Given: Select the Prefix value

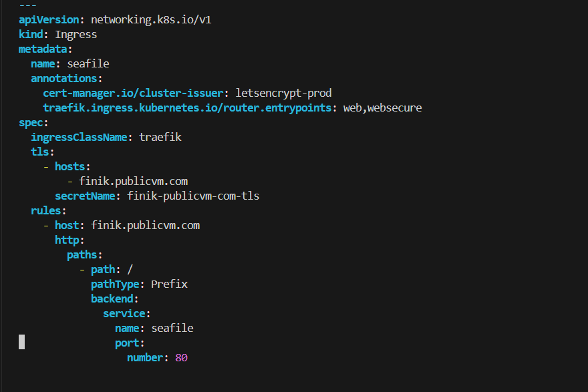Looking at the screenshot, I should 169,284.
